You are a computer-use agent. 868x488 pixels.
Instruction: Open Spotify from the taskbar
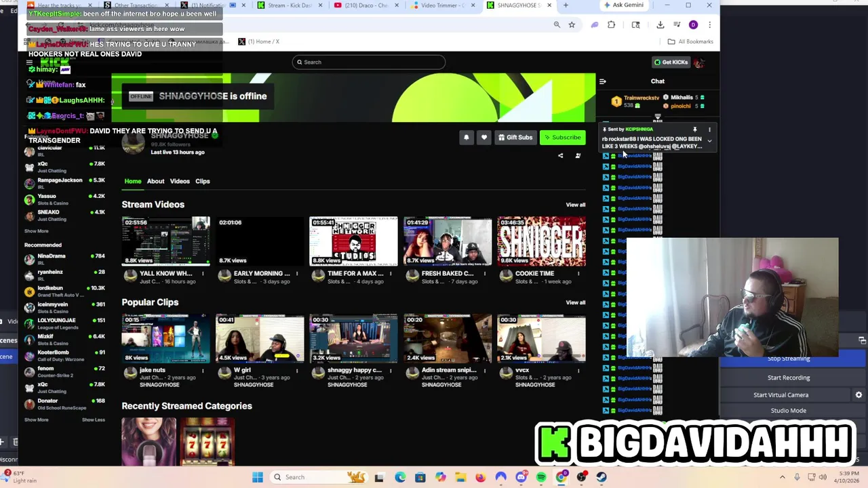(x=541, y=477)
